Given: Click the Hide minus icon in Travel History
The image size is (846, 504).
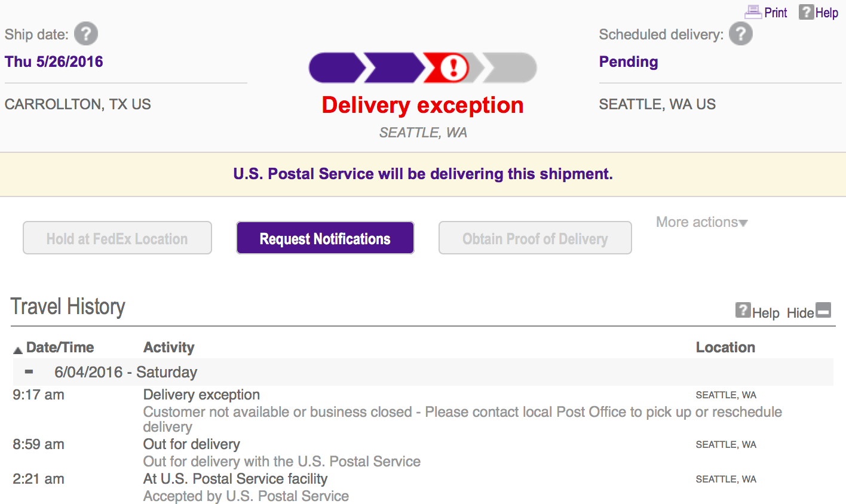Looking at the screenshot, I should coord(823,311).
